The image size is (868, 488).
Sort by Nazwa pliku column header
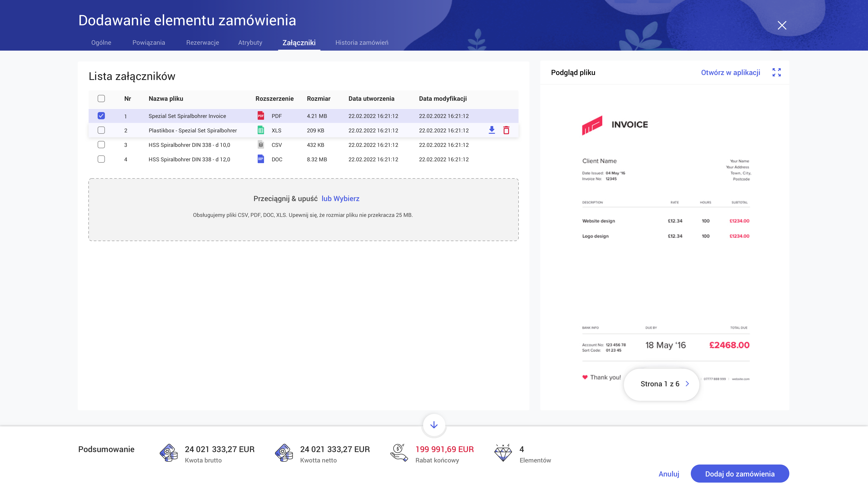point(166,99)
